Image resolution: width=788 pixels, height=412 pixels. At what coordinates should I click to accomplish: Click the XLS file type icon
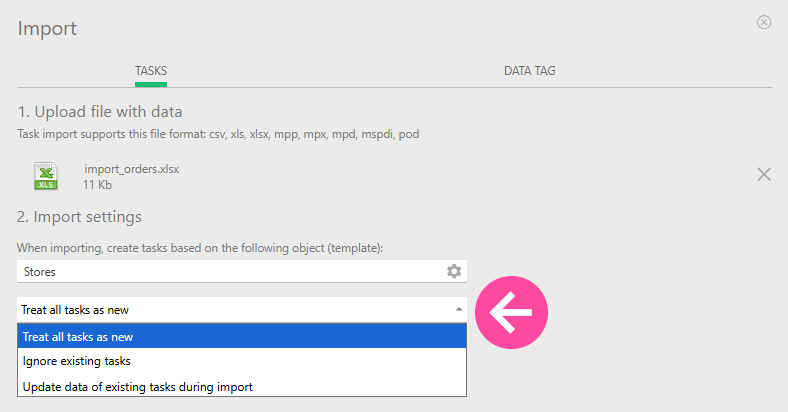(46, 176)
